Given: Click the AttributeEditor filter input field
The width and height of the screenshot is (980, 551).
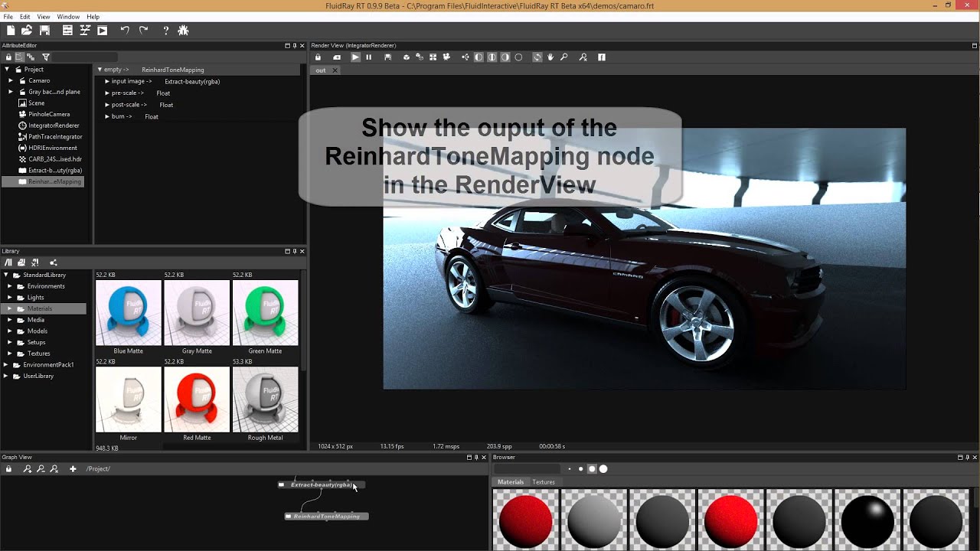Looking at the screenshot, I should click(85, 57).
